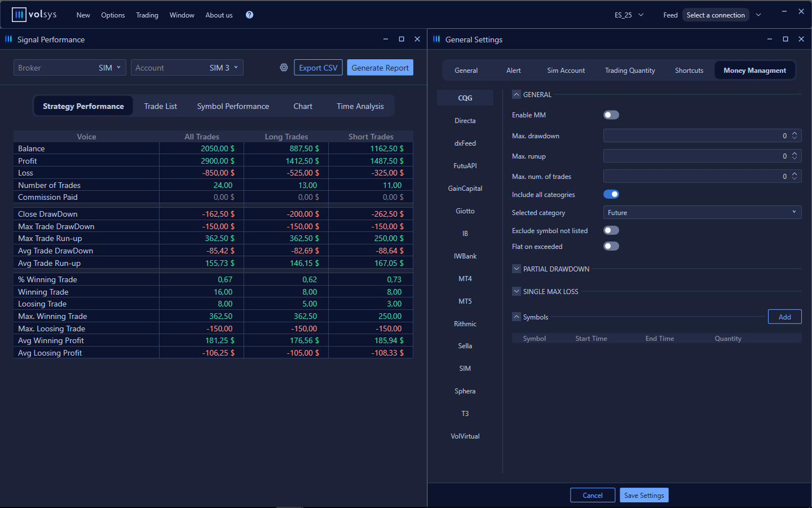Maximize the General Settings panel

(785, 40)
